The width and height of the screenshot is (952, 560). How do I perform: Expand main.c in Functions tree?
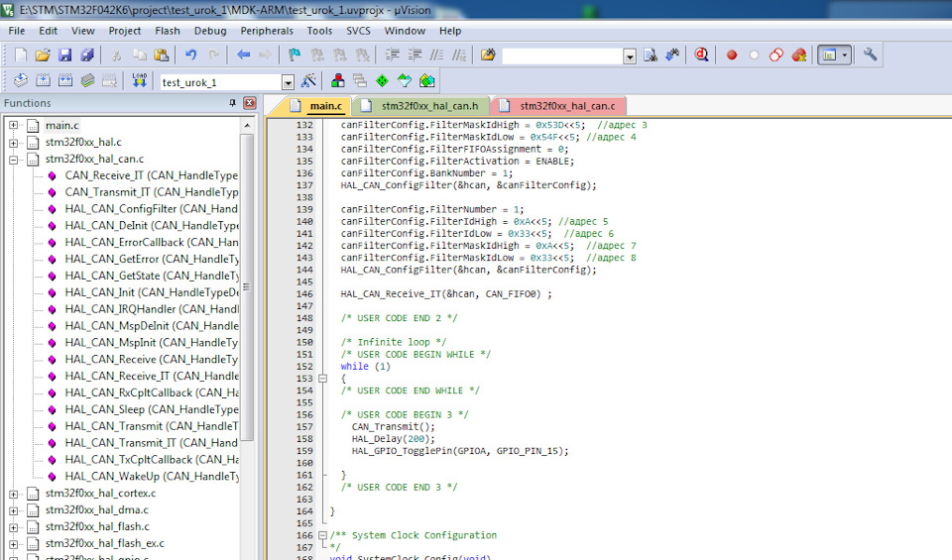[x=14, y=126]
